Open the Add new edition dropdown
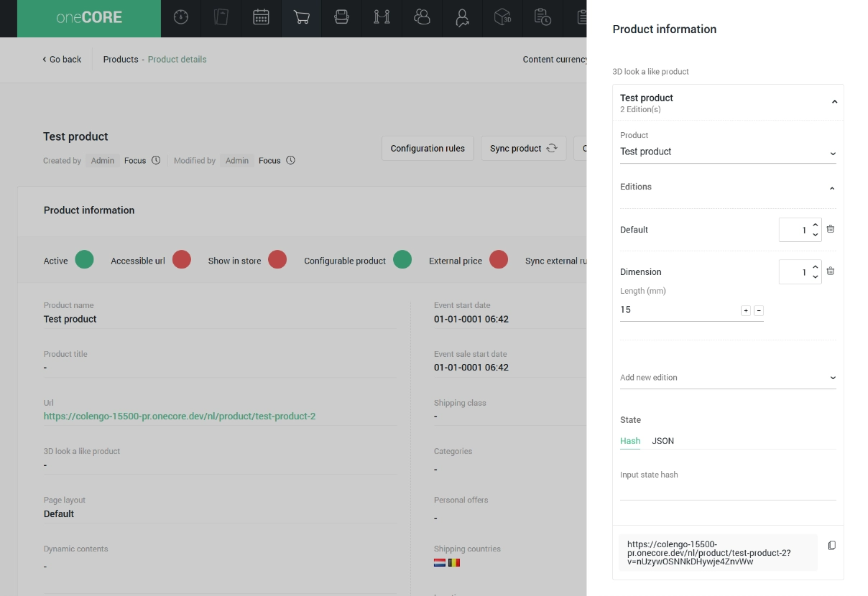868x596 pixels. (728, 378)
